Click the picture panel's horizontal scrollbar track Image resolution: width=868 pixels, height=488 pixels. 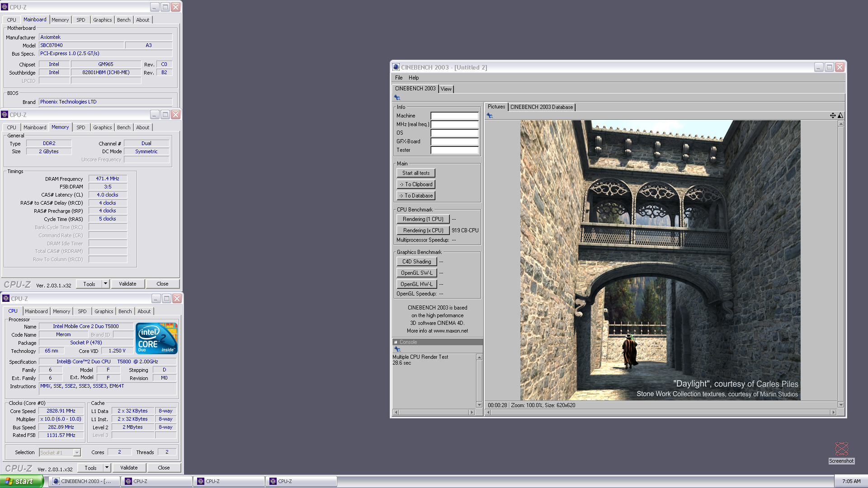point(661,412)
